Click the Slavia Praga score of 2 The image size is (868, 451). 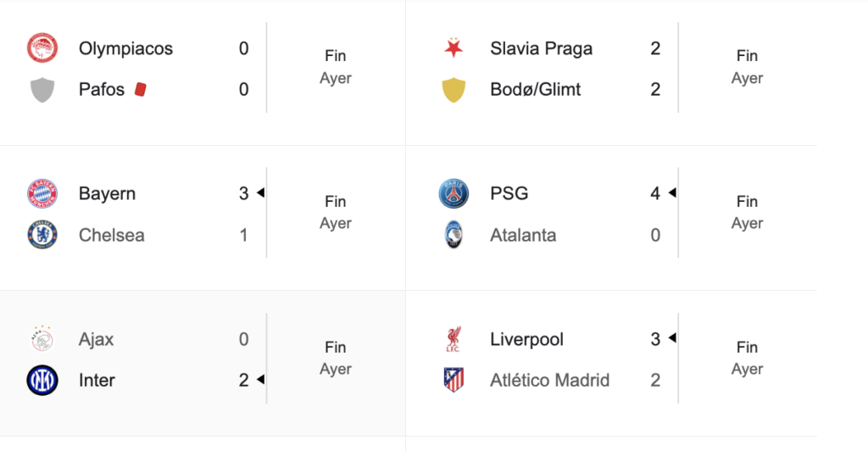pyautogui.click(x=655, y=48)
